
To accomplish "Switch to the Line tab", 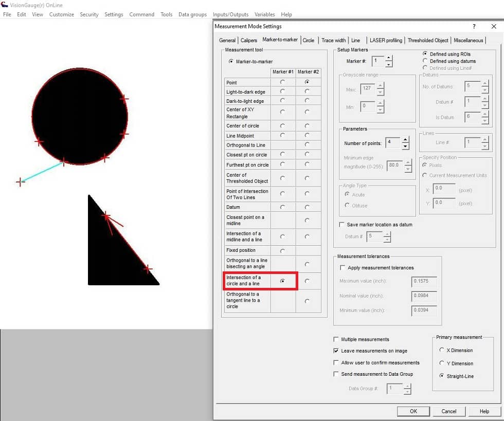I will tap(355, 41).
